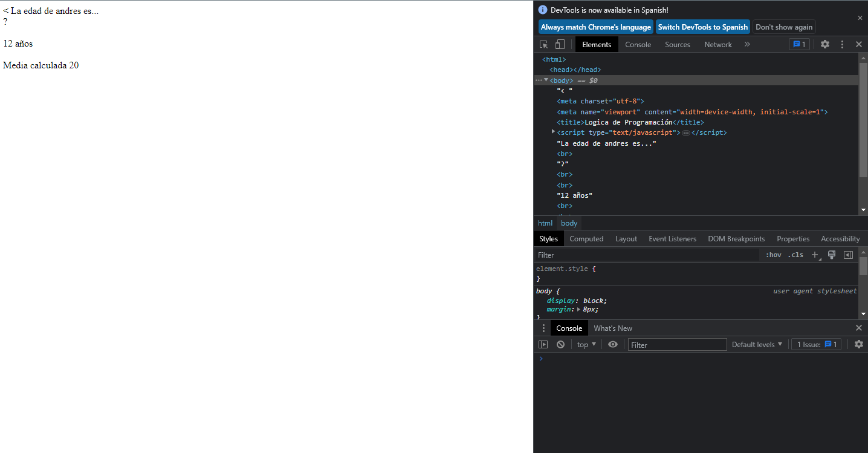868x453 pixels.
Task: Click the Don't show again button
Action: point(784,27)
